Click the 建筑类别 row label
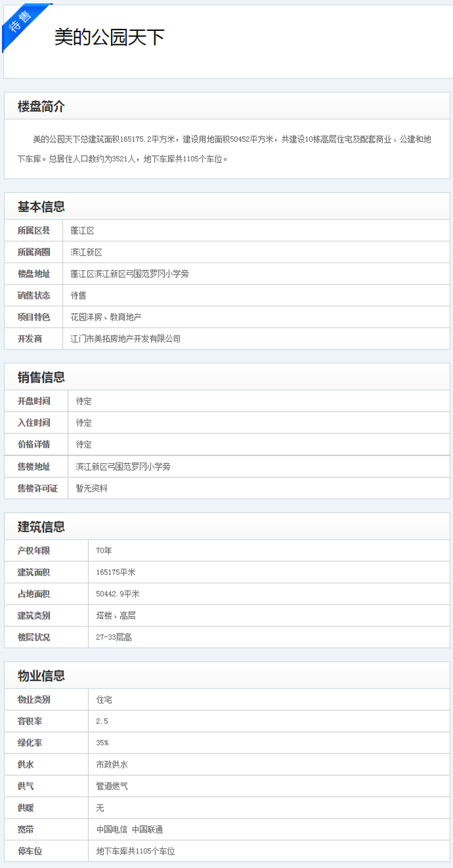Viewport: 453px width, 868px height. pos(34,615)
